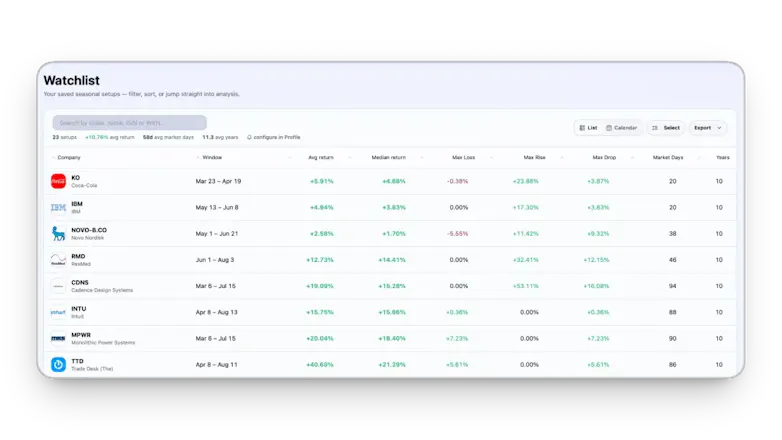Open the RMD ticker row
Image resolution: width=782 pixels, height=440 pixels.
click(x=391, y=260)
